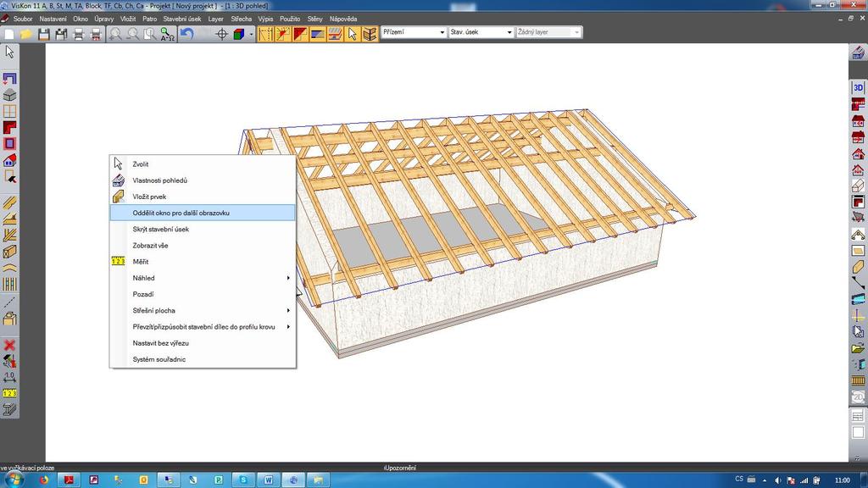868x488 pixels.
Task: Click the zoom out magnifier icon
Action: (133, 34)
